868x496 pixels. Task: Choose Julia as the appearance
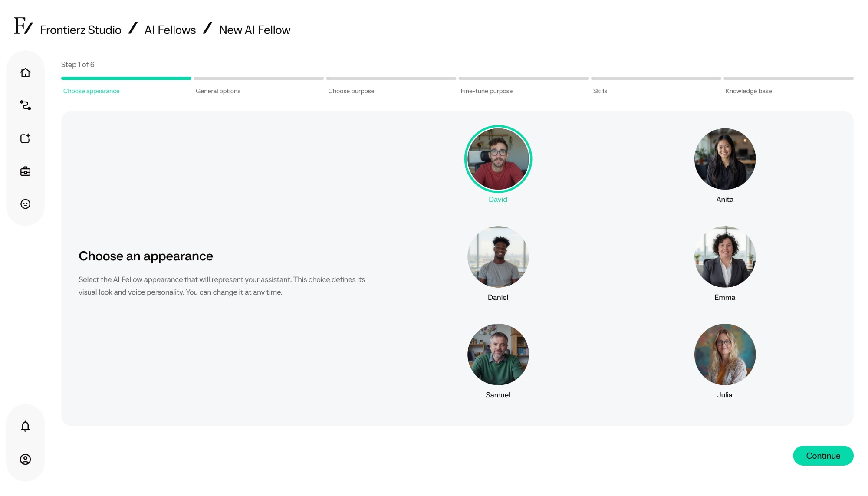click(724, 355)
